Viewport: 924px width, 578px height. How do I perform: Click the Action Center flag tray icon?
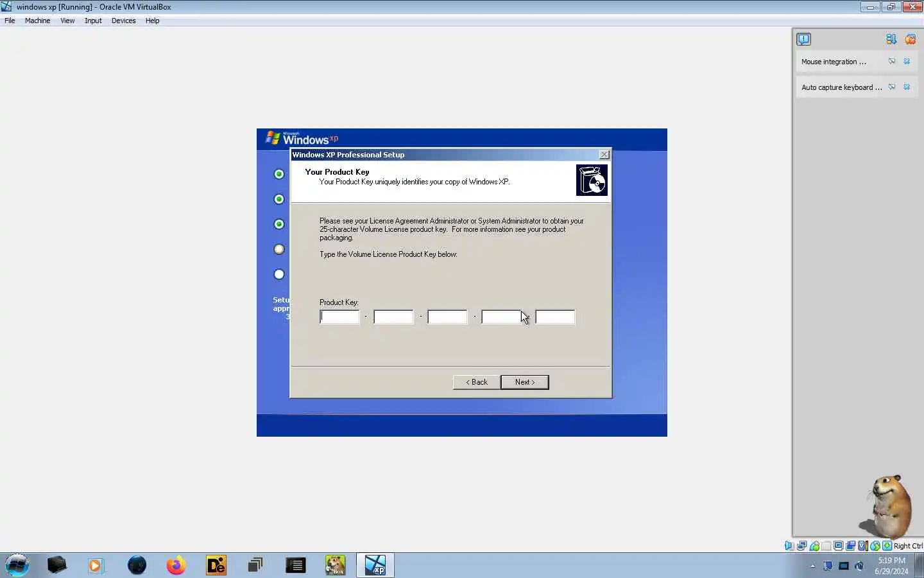coord(828,566)
